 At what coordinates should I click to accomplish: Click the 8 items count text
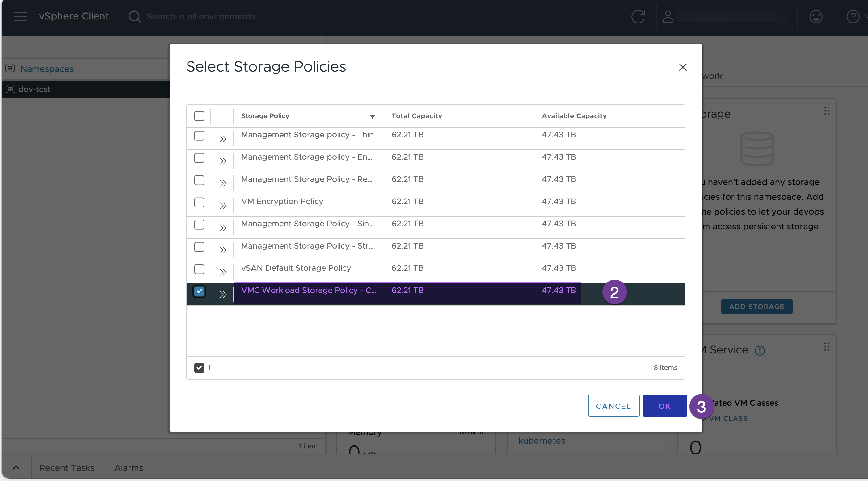[665, 367]
